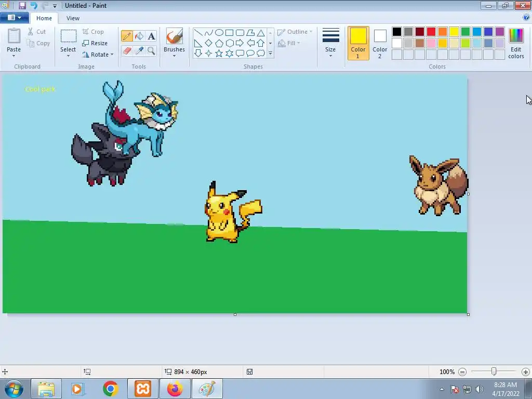This screenshot has width=532, height=399.
Task: Click the Paste clipboard button
Action: pos(14,40)
